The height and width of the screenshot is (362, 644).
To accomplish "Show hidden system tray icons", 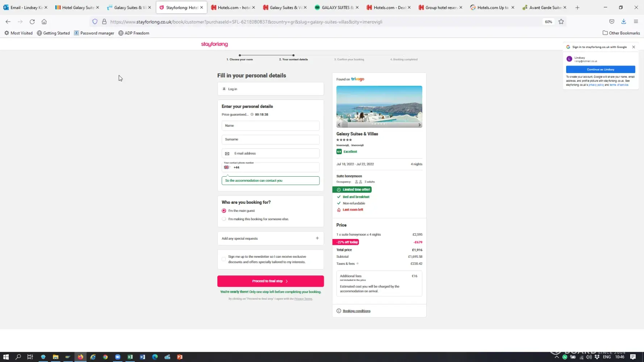I will [557, 357].
